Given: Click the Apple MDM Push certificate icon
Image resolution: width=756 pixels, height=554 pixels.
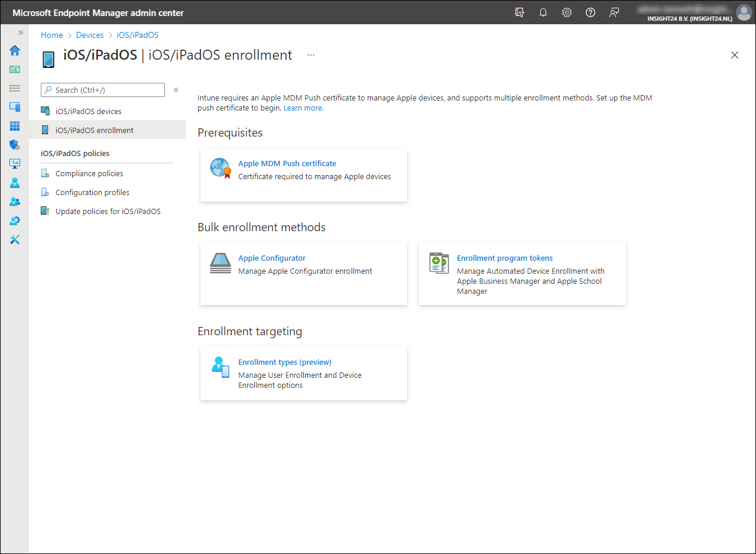Looking at the screenshot, I should 220,169.
